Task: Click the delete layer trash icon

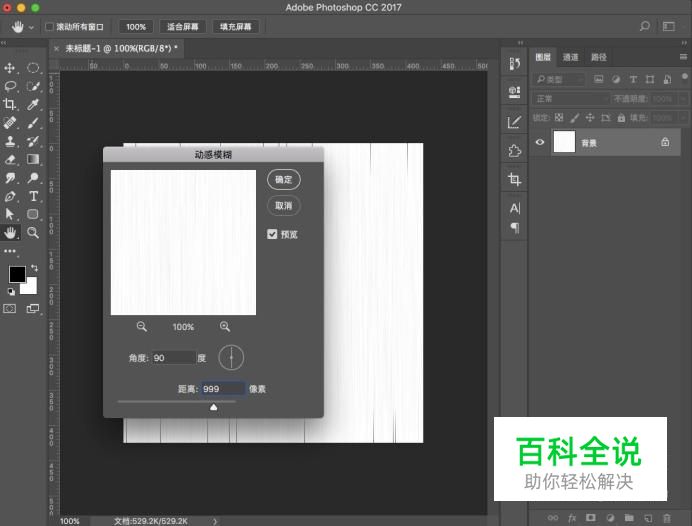Action: 667,518
